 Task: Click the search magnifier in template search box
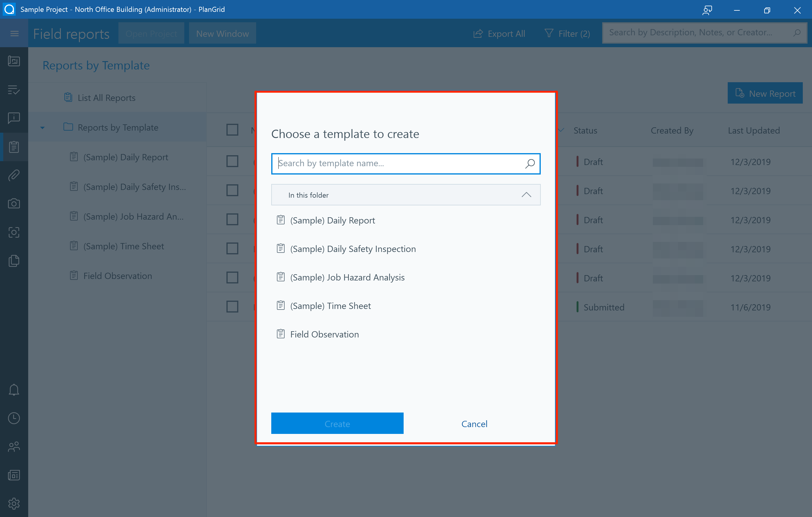[530, 164]
